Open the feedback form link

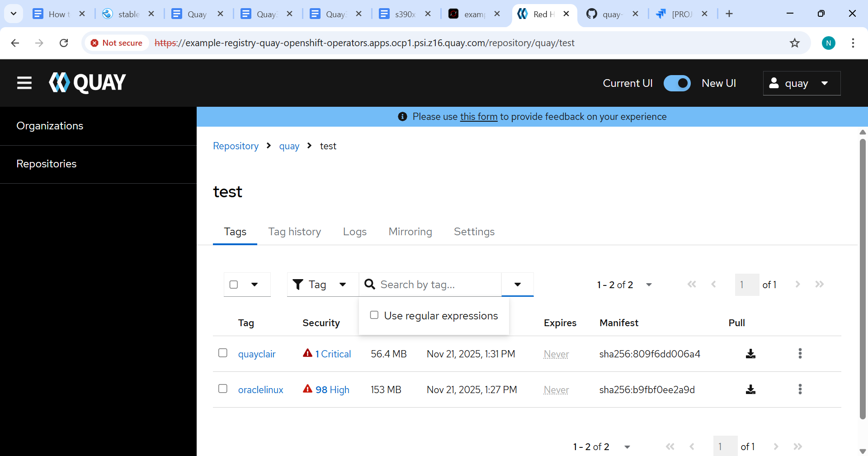click(479, 117)
